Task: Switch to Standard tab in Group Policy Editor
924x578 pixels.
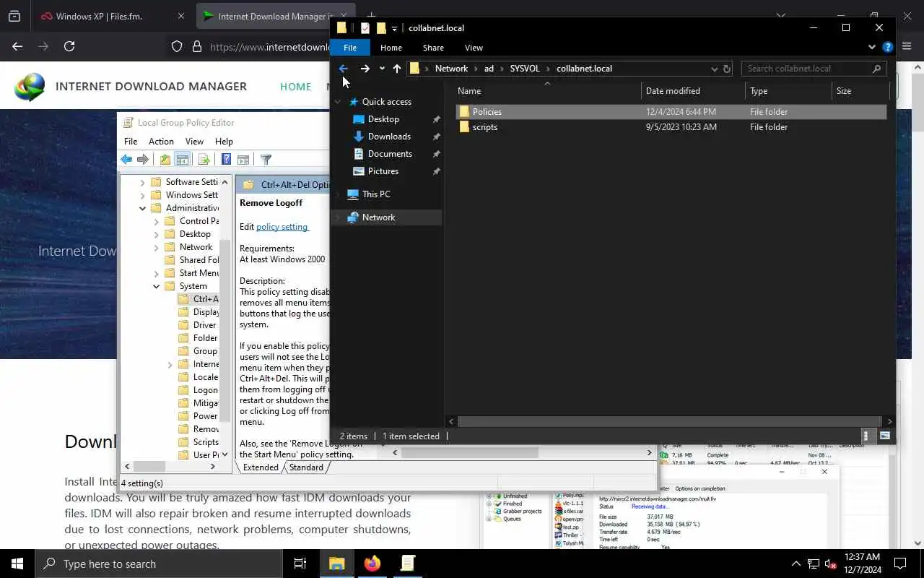Action: (306, 467)
